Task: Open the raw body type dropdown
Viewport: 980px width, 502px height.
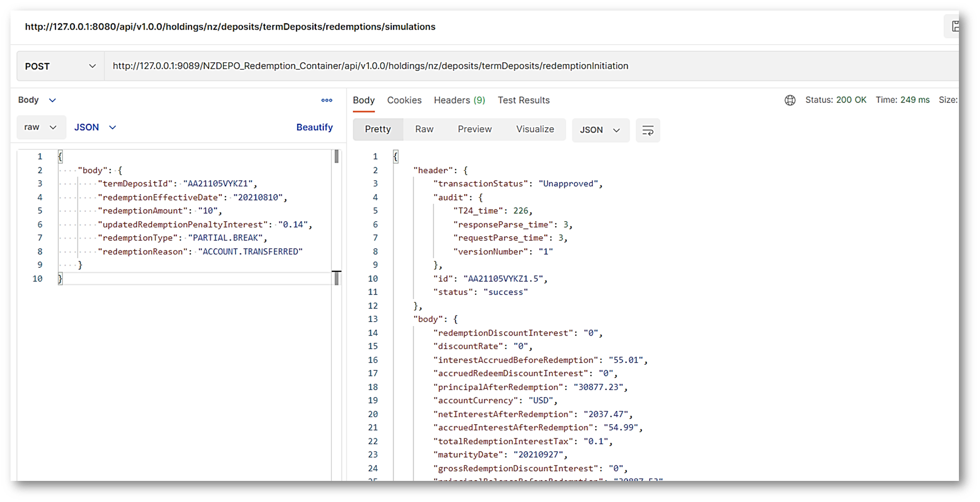Action: [x=41, y=128]
